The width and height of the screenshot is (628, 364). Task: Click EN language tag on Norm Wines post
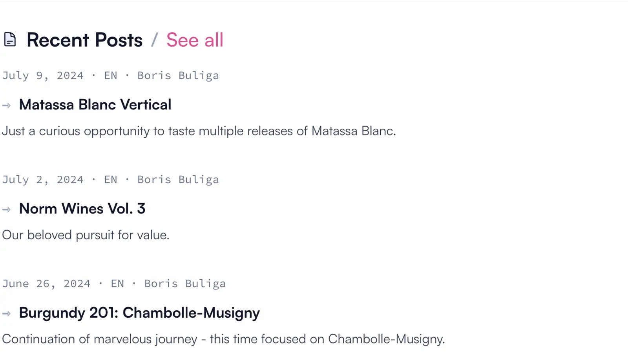click(111, 179)
